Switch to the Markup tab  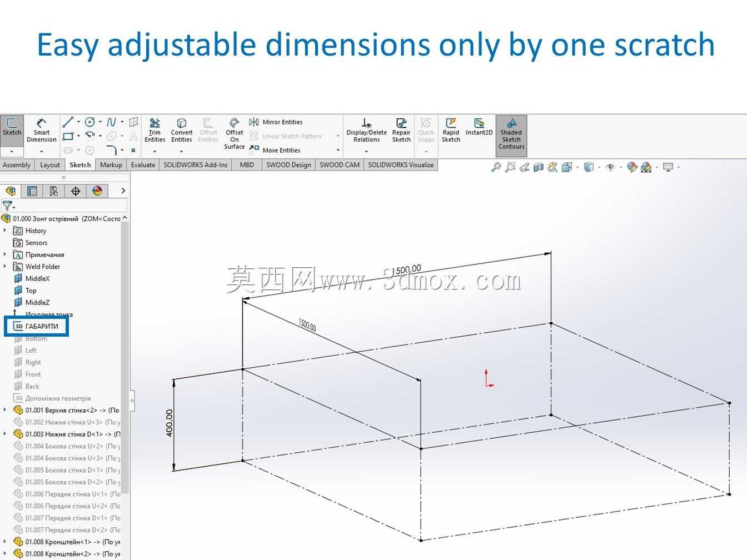[111, 165]
